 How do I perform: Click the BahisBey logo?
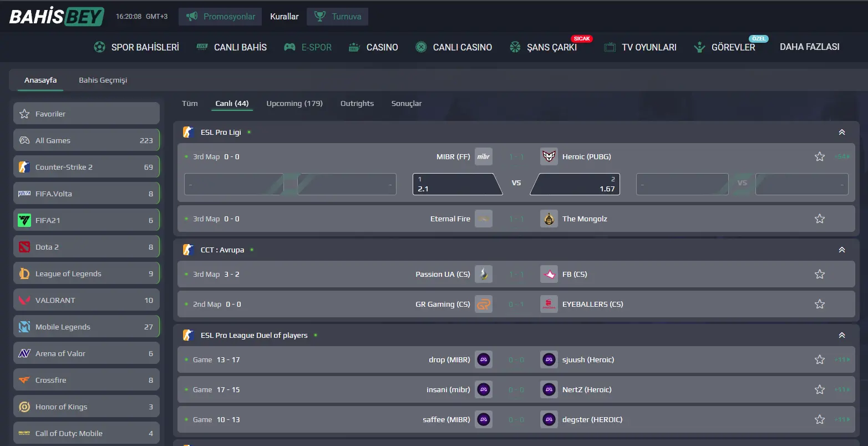pyautogui.click(x=57, y=17)
